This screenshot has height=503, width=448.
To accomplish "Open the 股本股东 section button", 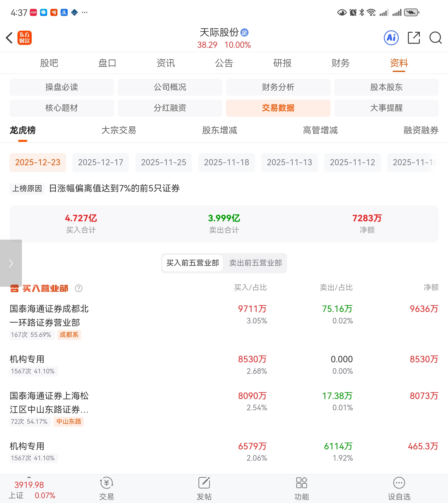I will 386,87.
